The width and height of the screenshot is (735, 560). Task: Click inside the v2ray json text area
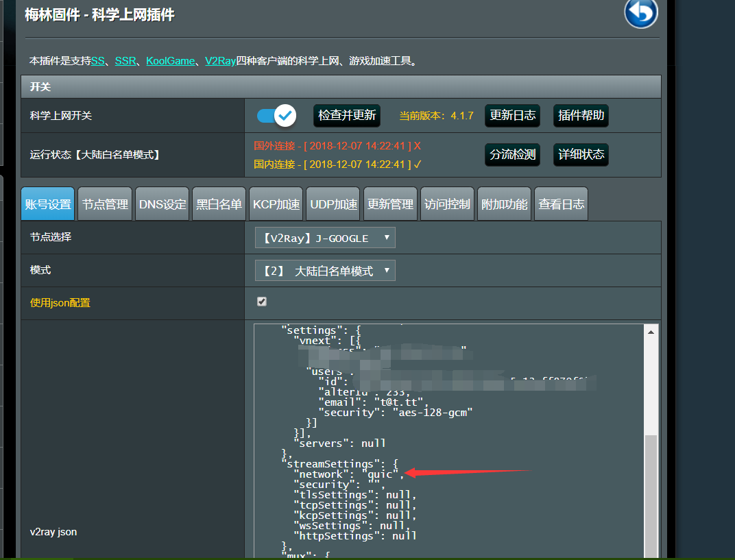pyautogui.click(x=449, y=441)
